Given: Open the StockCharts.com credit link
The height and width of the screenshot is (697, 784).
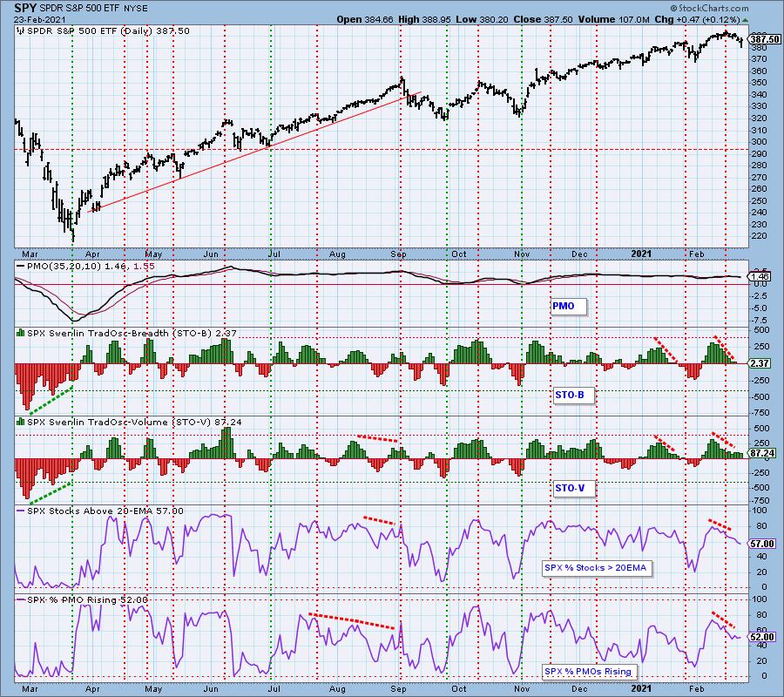Looking at the screenshot, I should (709, 8).
